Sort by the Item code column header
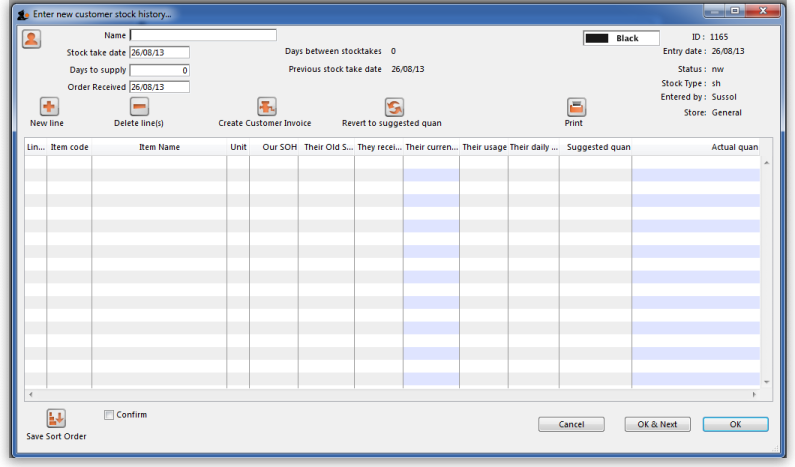Viewport: 795px width, 467px height. click(69, 147)
